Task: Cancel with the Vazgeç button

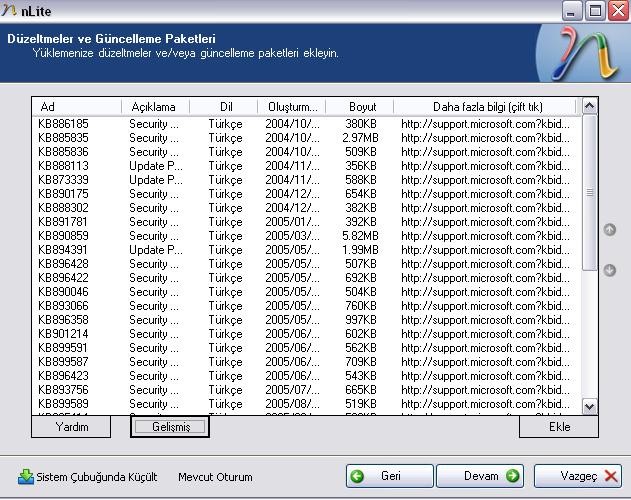Action: (x=578, y=476)
